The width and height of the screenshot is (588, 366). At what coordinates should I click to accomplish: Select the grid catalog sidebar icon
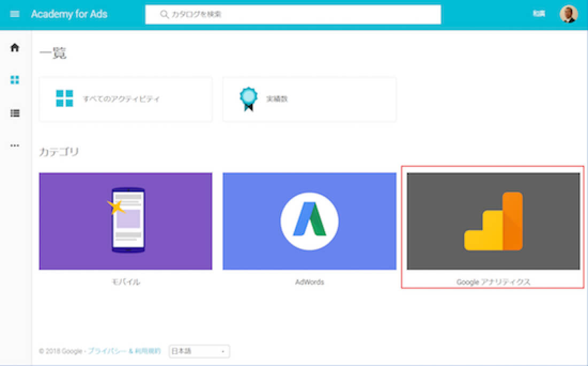pyautogui.click(x=14, y=80)
